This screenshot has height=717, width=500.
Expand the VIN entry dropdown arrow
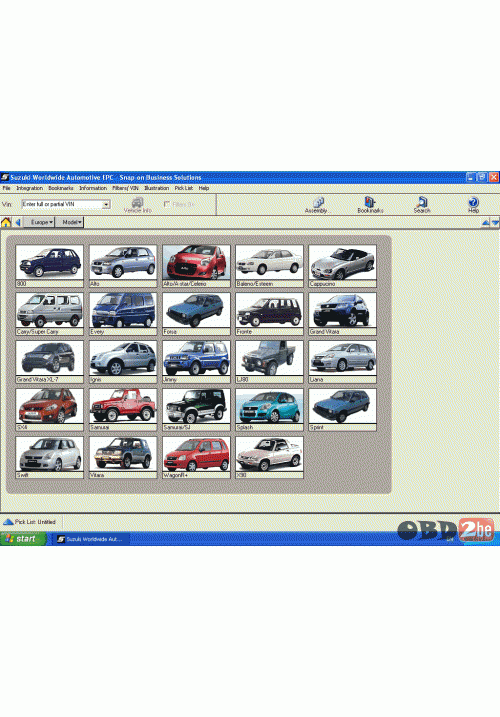(x=106, y=204)
